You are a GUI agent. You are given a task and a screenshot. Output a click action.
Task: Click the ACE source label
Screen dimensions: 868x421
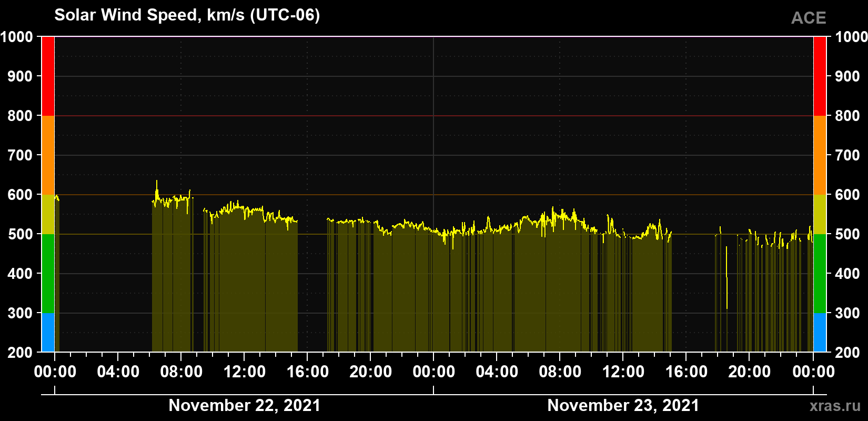(x=809, y=18)
